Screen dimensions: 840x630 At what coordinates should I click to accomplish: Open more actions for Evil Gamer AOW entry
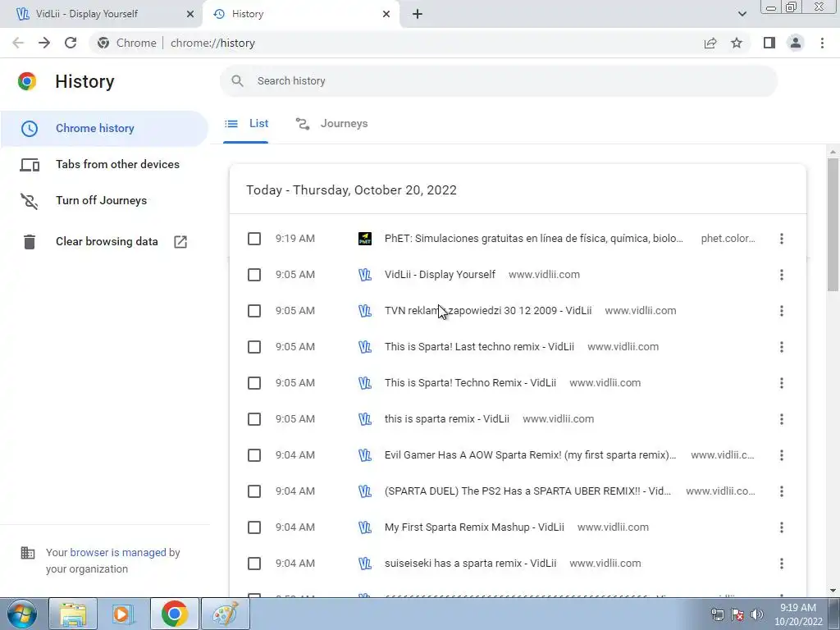[782, 455]
